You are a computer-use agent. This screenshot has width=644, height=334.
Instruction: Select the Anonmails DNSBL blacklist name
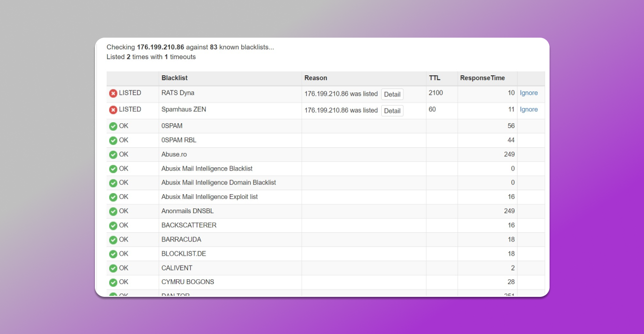click(x=187, y=211)
